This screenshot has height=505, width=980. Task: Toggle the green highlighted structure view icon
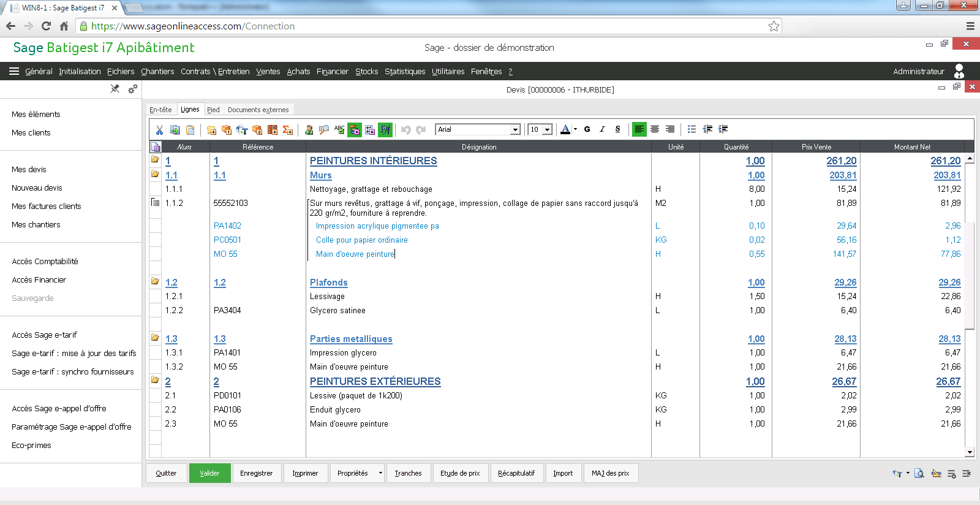coord(355,129)
